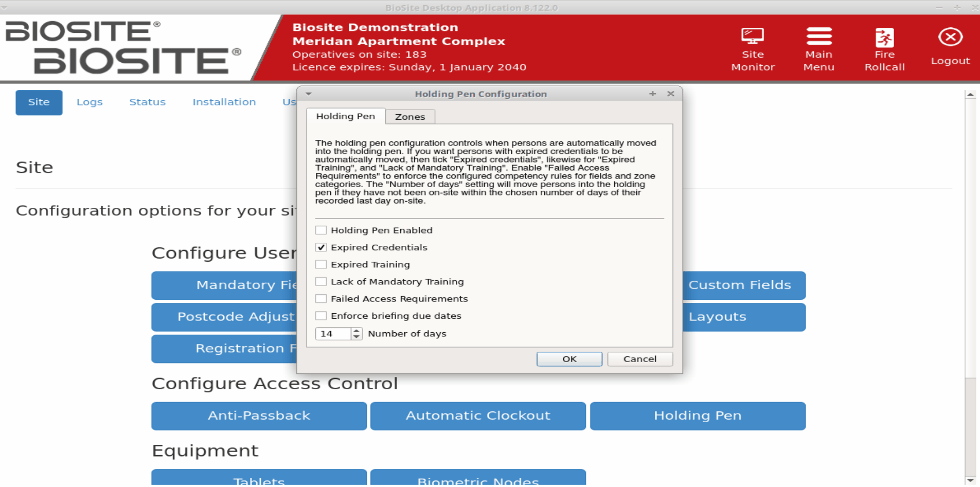Click the Registration button
The width and height of the screenshot is (980, 487).
[x=224, y=349]
